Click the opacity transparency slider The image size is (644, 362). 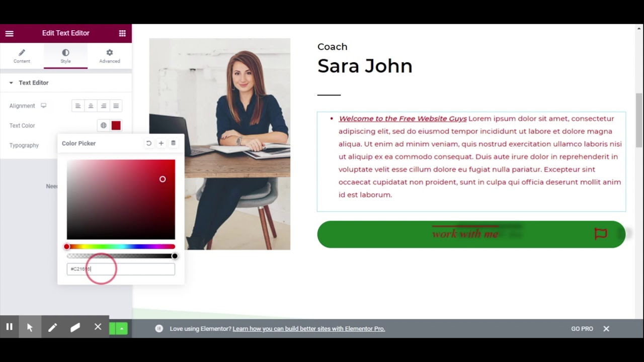click(x=121, y=256)
